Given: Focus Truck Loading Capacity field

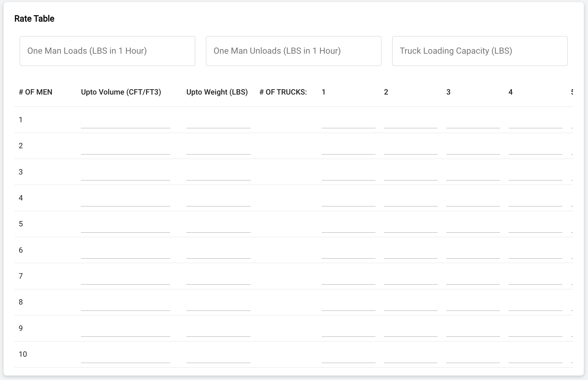Looking at the screenshot, I should coord(480,51).
